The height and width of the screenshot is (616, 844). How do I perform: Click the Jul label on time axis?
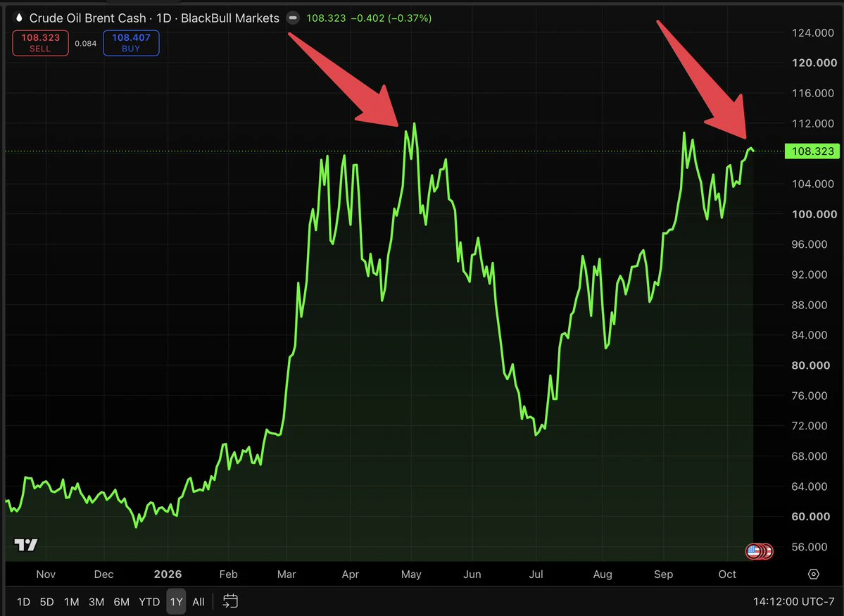(x=536, y=574)
